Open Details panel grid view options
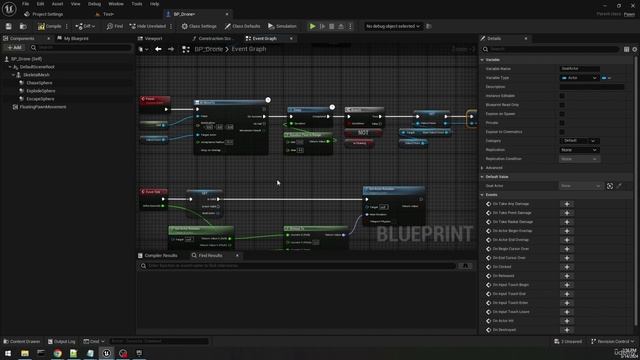 (x=627, y=49)
